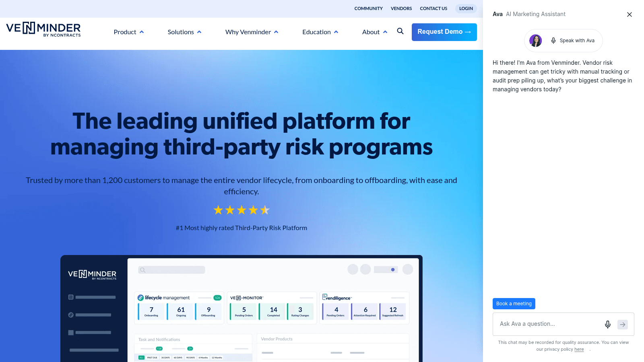Click '#1 Most highly rated Third-Party Risk Platform' text
The height and width of the screenshot is (362, 644).
click(242, 228)
